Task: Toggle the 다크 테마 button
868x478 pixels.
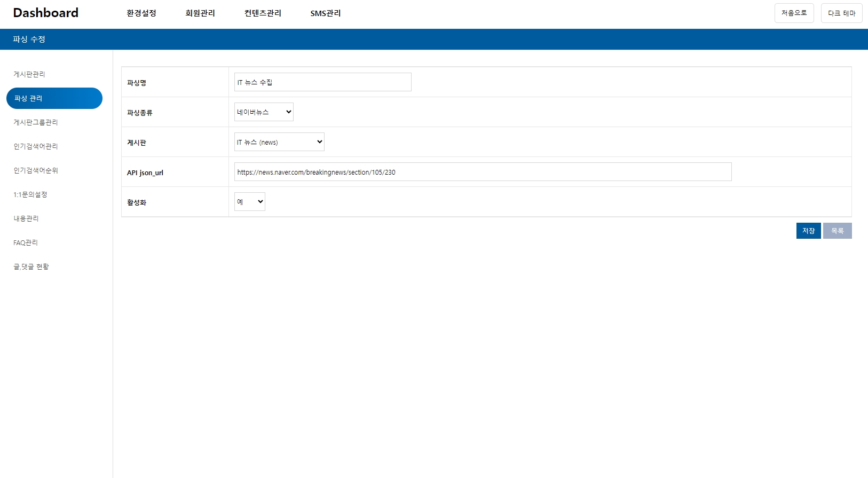Action: (841, 13)
